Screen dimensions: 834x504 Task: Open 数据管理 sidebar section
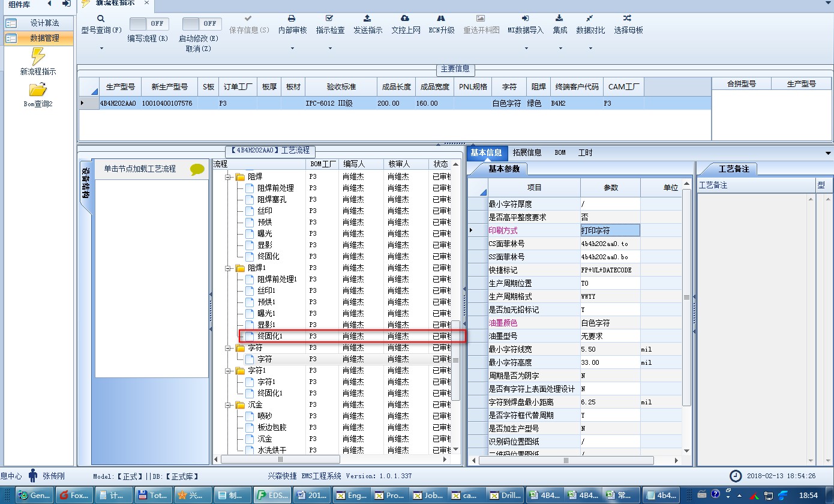(38, 38)
